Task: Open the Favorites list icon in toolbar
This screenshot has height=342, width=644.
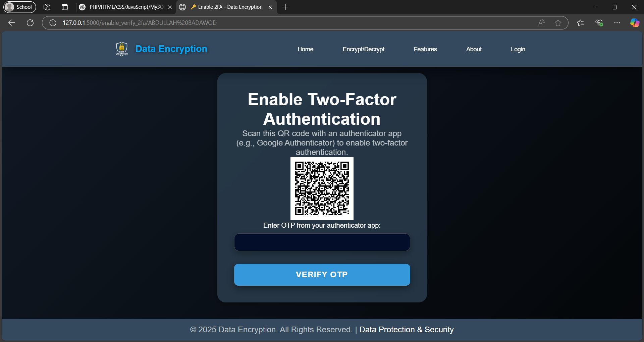Action: pos(580,23)
